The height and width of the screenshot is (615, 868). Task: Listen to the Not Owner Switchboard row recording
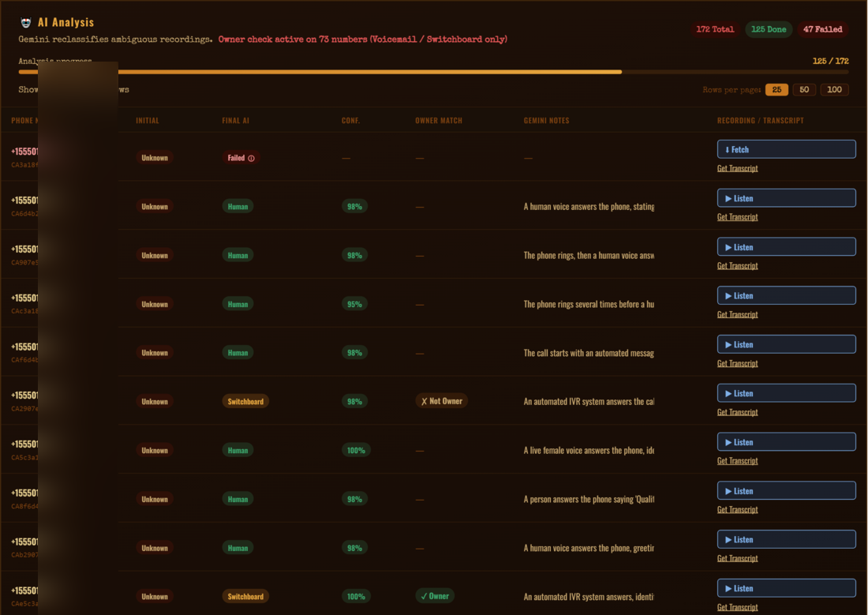(x=786, y=393)
